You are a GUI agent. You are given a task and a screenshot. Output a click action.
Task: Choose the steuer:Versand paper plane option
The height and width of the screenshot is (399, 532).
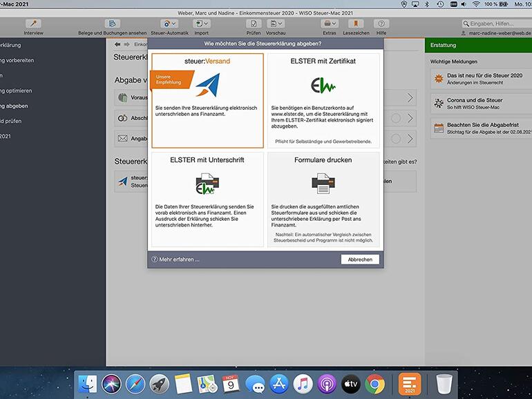207,100
